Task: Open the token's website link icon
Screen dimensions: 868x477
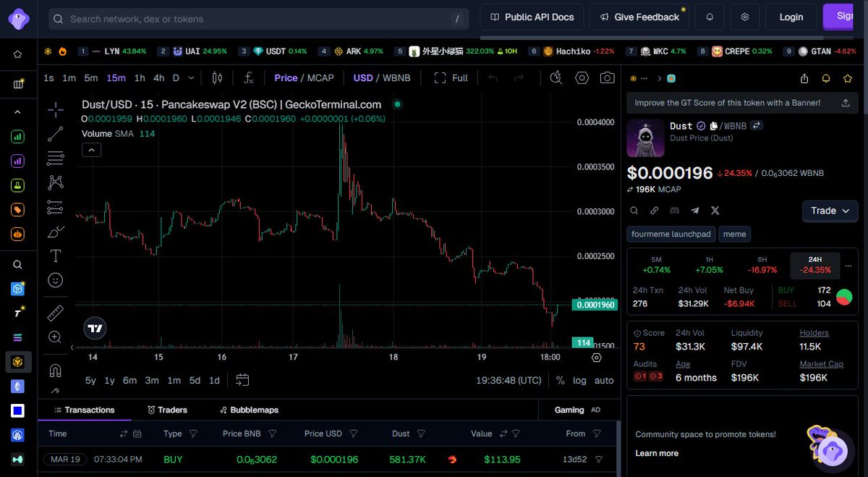Action: click(x=654, y=211)
